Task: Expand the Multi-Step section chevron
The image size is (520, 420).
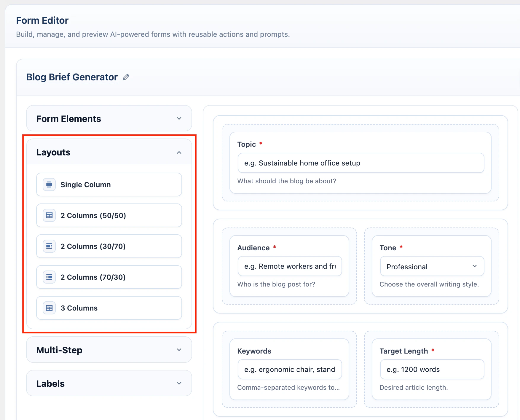Action: click(179, 350)
